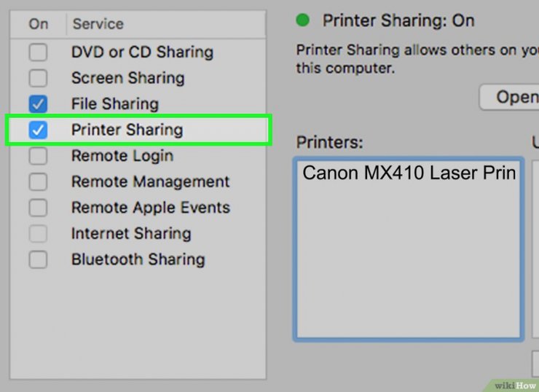Select the Bluetooth Sharing service label
The image size is (539, 392).
coord(138,259)
